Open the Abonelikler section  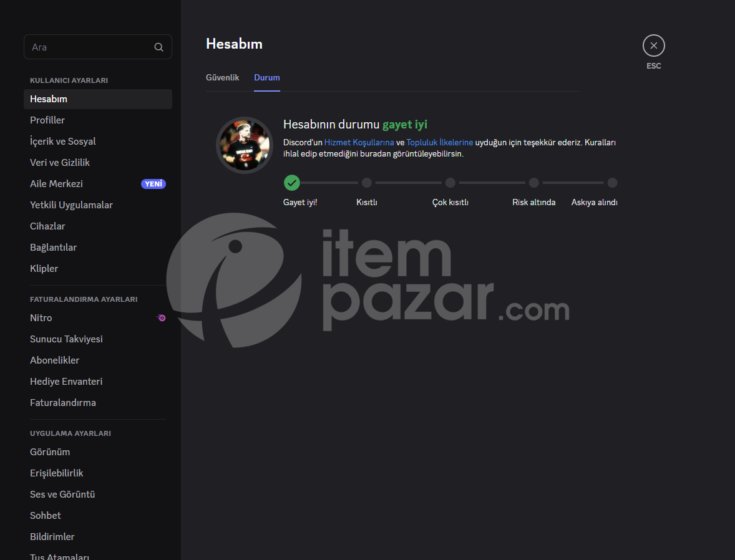click(98, 360)
